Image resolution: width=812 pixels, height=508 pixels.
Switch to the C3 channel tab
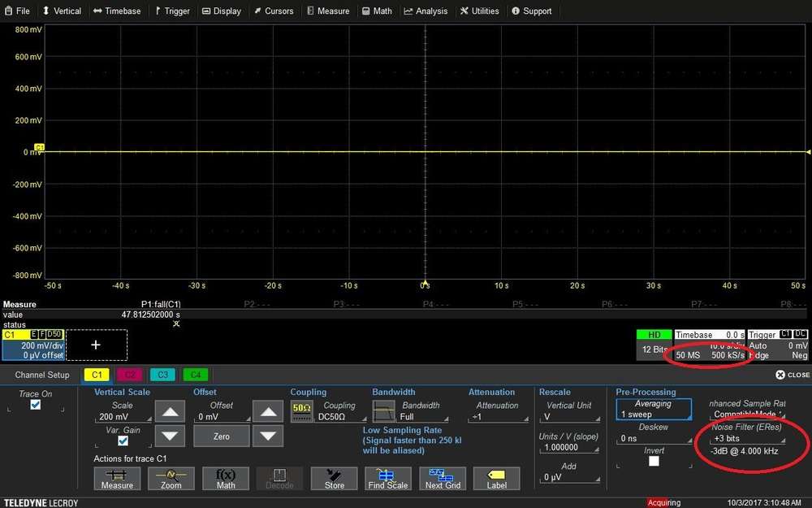point(162,375)
